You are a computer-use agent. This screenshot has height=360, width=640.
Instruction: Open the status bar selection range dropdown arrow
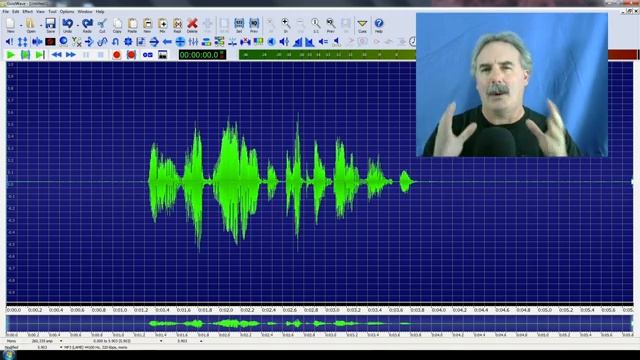click(x=161, y=341)
